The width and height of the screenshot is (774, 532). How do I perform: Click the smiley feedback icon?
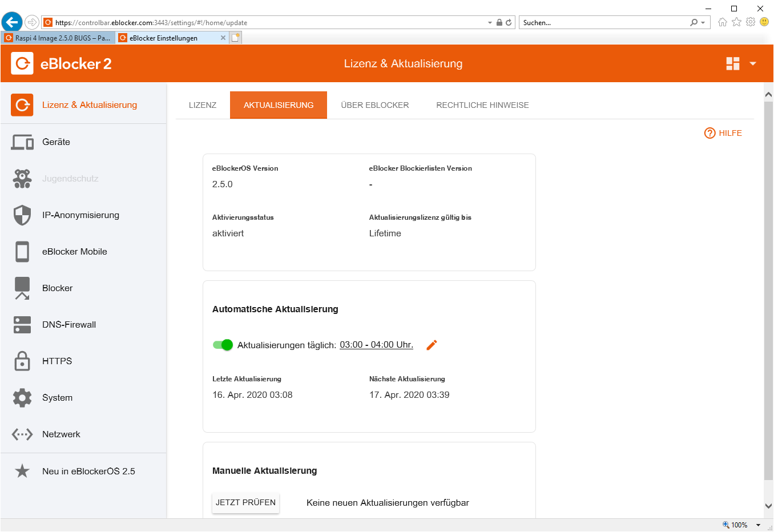click(x=764, y=22)
